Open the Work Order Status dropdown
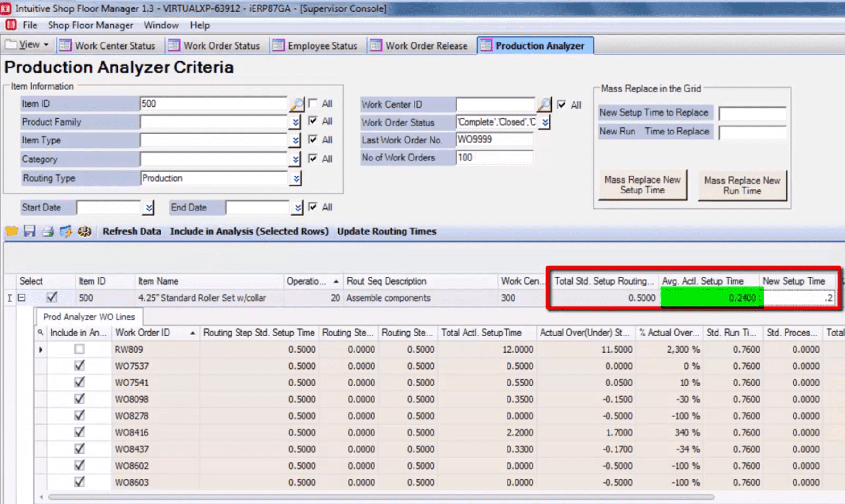The height and width of the screenshot is (504, 845). tap(545, 123)
